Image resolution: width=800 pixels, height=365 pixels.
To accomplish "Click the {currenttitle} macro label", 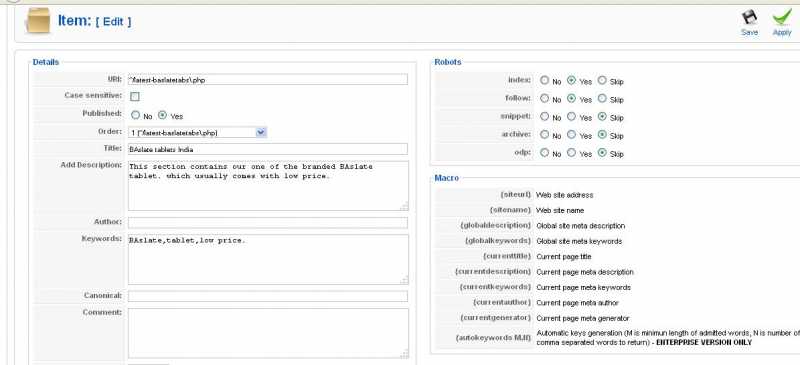I will (x=507, y=256).
